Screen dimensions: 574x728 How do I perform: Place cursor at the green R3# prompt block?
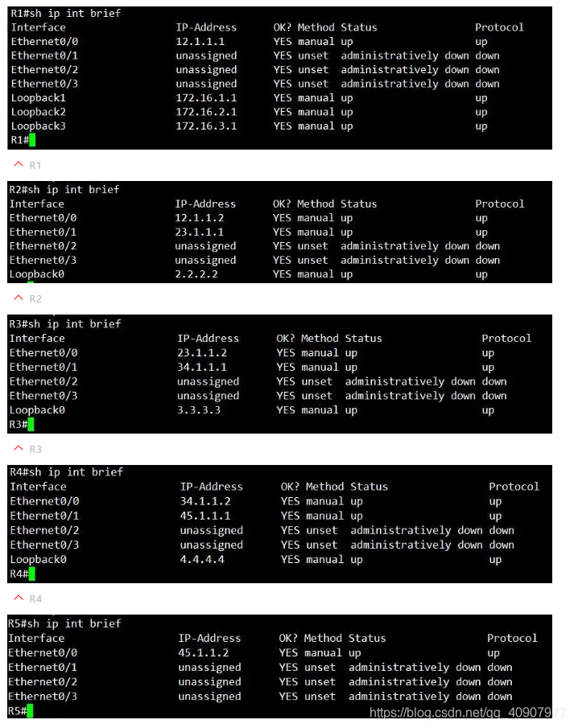(x=31, y=424)
